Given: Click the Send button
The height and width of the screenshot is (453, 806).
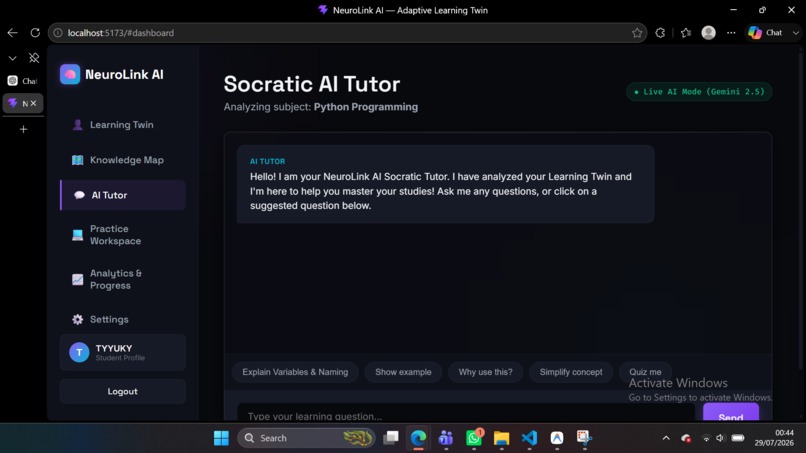Looking at the screenshot, I should pyautogui.click(x=730, y=413).
